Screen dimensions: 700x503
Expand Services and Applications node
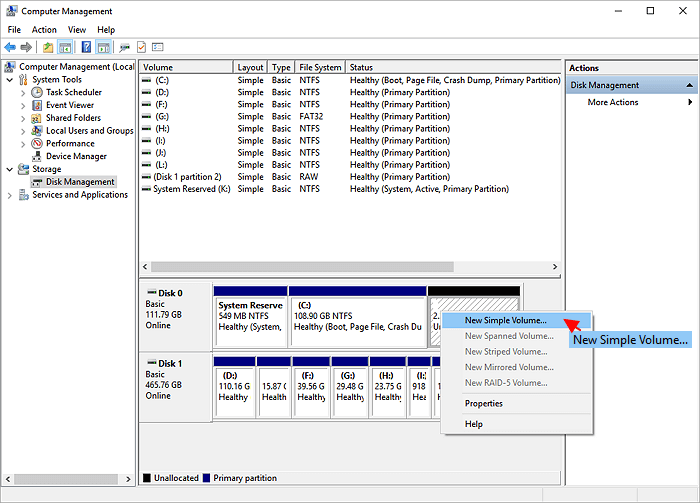click(x=10, y=195)
